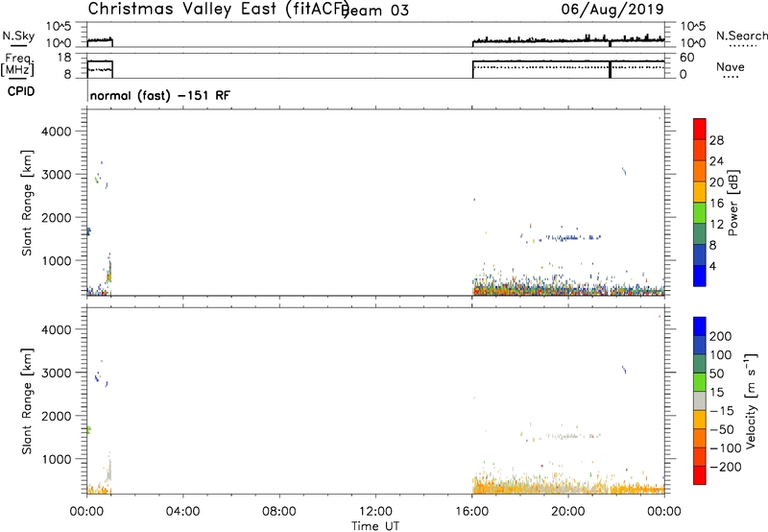Click the "-15" value on Velocity scale
The width and height of the screenshot is (768, 532).
point(722,410)
